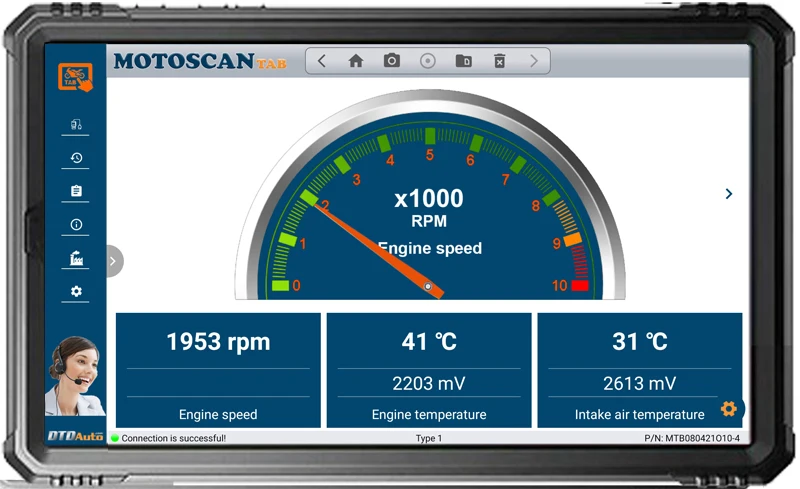
Task: Click the MOTOSCAN TAB title
Action: [x=200, y=61]
